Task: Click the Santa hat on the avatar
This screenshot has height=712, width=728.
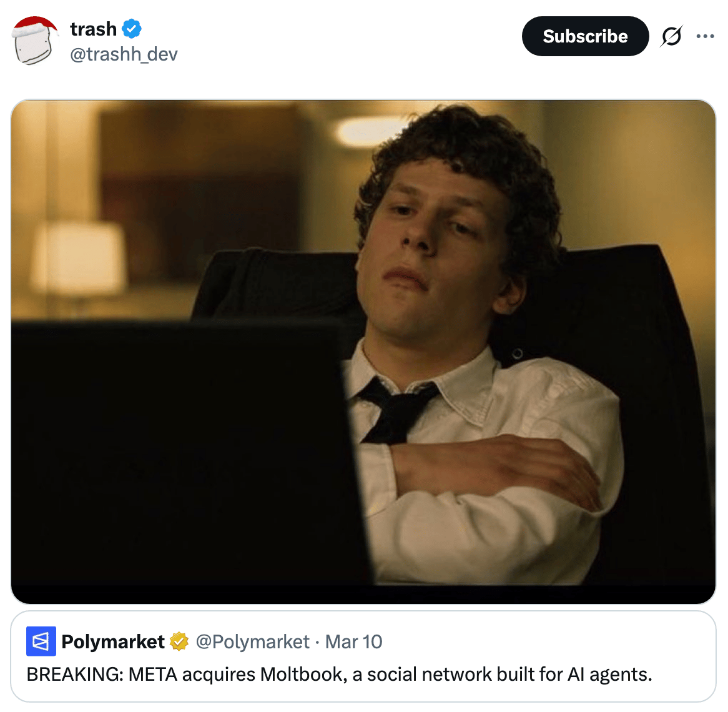Action: point(36,27)
